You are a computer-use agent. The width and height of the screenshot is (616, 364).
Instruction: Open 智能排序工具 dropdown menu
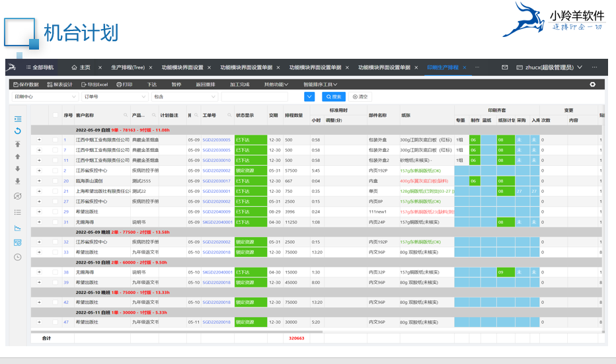[320, 85]
